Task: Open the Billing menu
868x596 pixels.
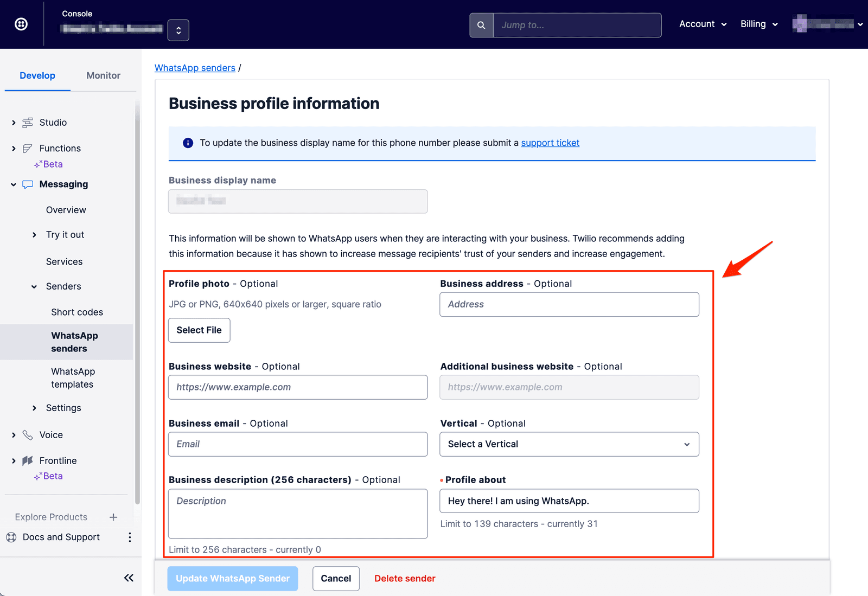Action: click(758, 24)
